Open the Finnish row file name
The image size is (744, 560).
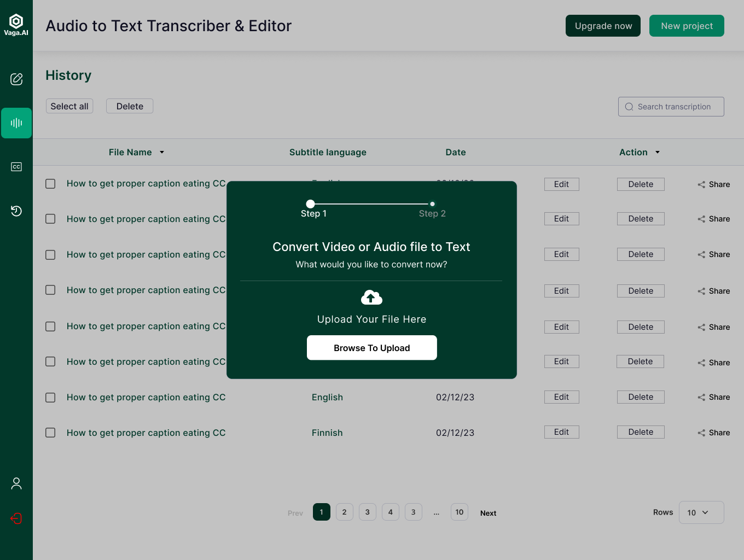[x=146, y=433]
